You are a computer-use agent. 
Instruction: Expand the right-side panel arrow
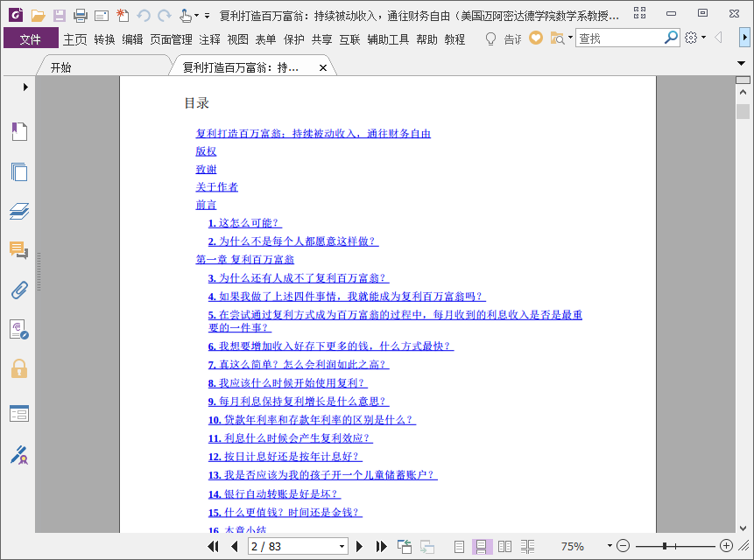click(x=744, y=38)
